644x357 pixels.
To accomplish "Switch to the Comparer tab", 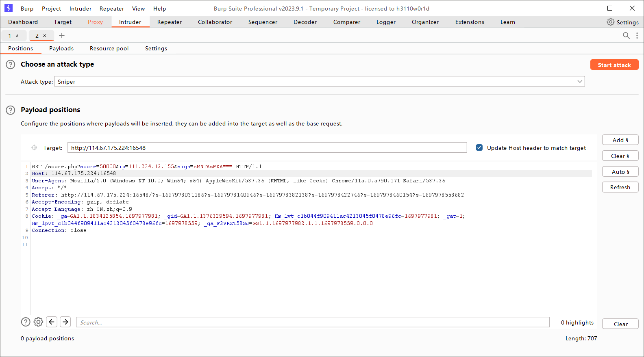I will 347,22.
